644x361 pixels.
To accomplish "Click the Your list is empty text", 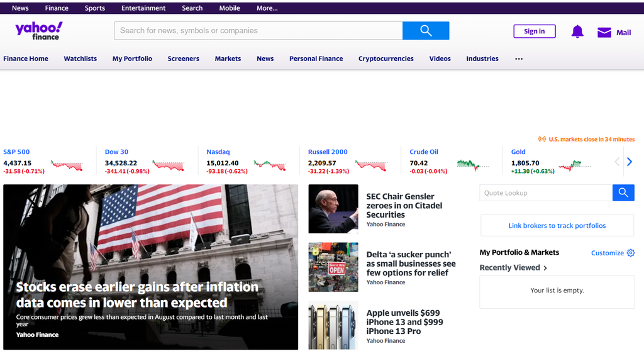I will pos(557,291).
